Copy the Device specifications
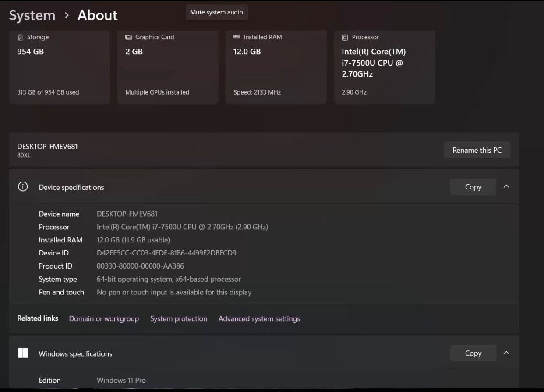The image size is (544, 392). pyautogui.click(x=473, y=187)
